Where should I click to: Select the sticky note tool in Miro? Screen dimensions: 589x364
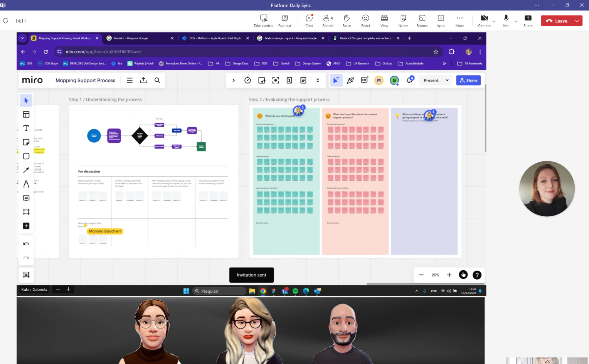click(x=26, y=142)
